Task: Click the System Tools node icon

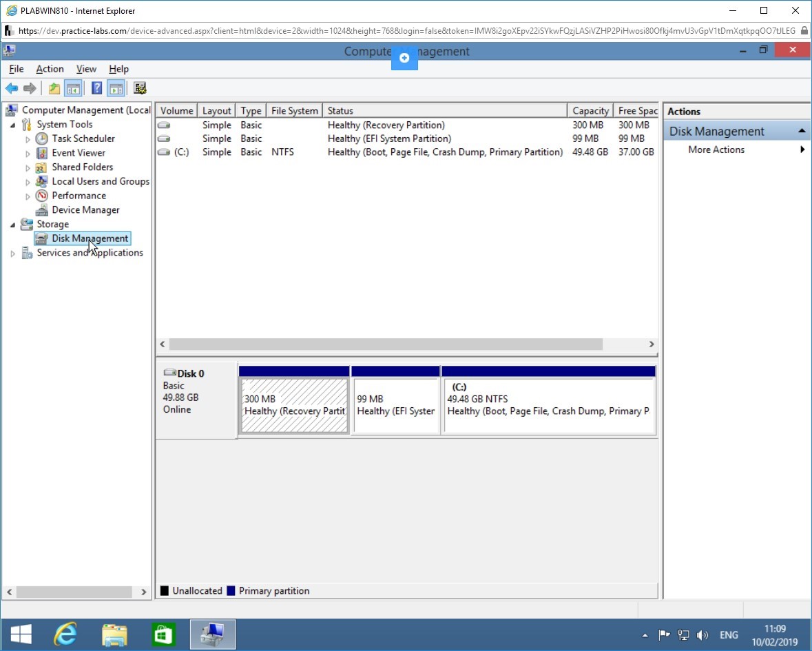Action: 26,124
